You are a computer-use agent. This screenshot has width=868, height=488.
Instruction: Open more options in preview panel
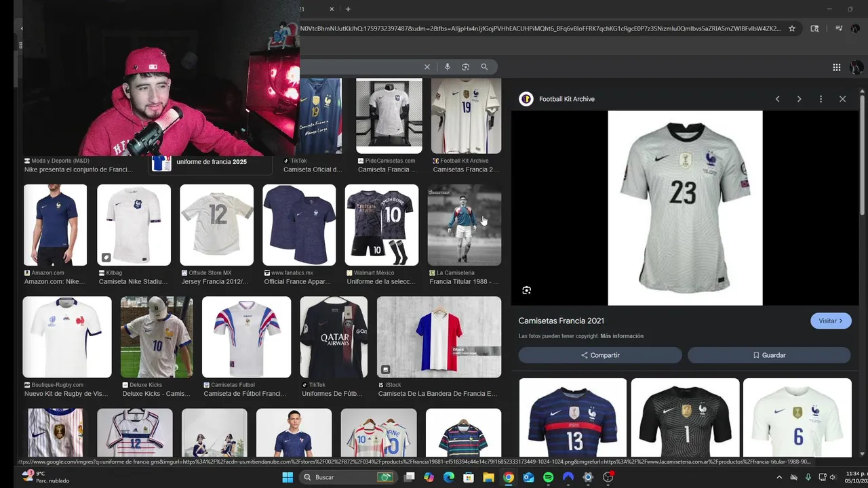[x=821, y=99]
